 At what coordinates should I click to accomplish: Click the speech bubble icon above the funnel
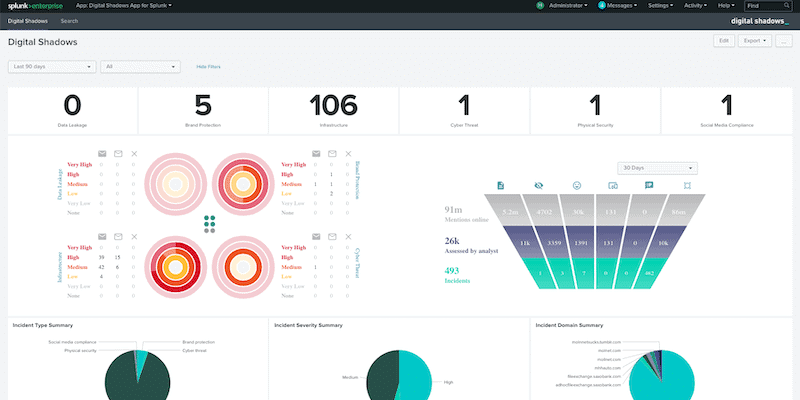(x=649, y=186)
